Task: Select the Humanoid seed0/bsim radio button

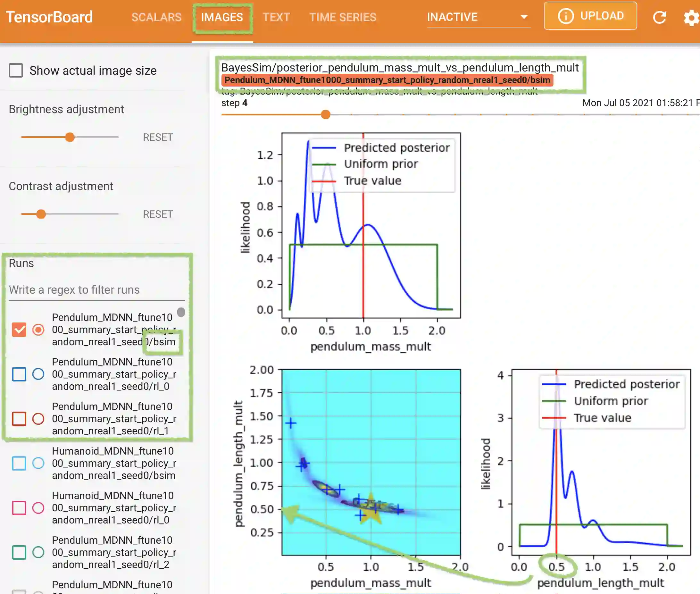Action: coord(38,463)
